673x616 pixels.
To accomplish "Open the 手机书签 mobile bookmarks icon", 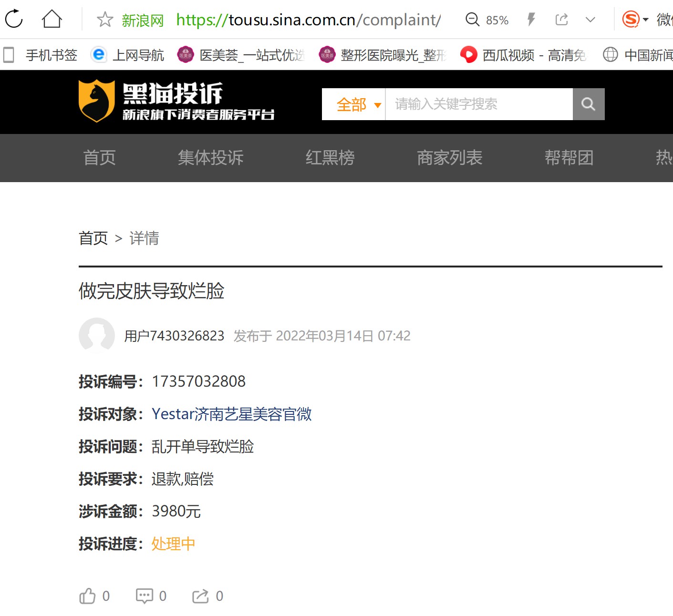I will pos(9,55).
